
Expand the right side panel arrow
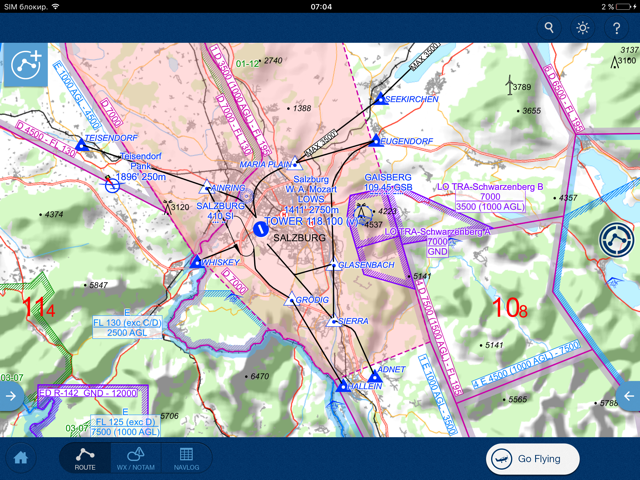pyautogui.click(x=628, y=396)
